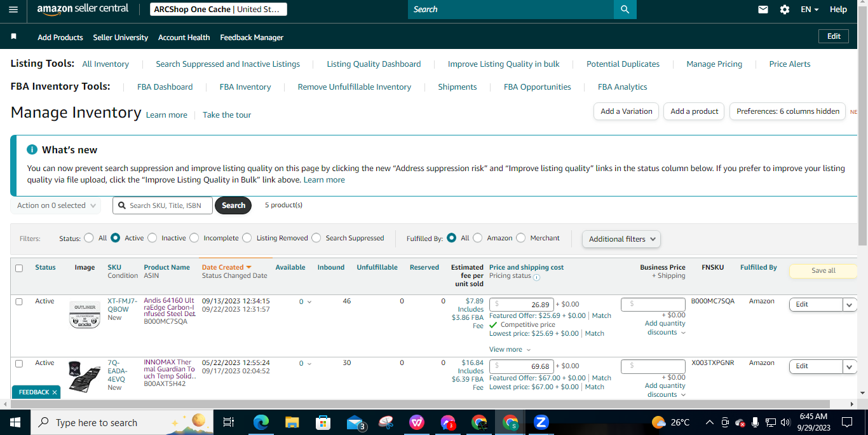
Task: Click the Add a Variation button
Action: click(627, 111)
